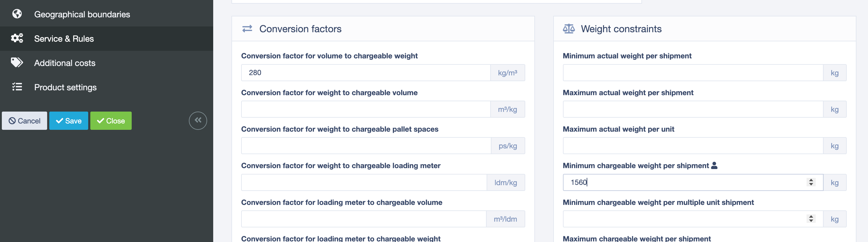
Task: Click the globe icon for Geographical boundaries
Action: (17, 14)
